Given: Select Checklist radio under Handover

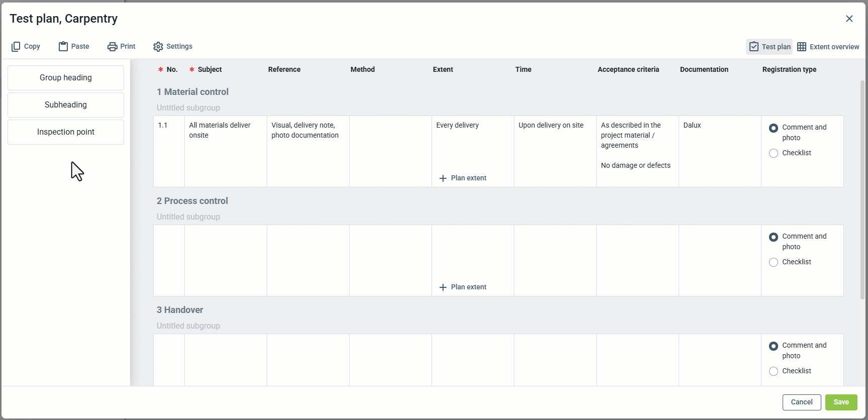Looking at the screenshot, I should tap(774, 371).
